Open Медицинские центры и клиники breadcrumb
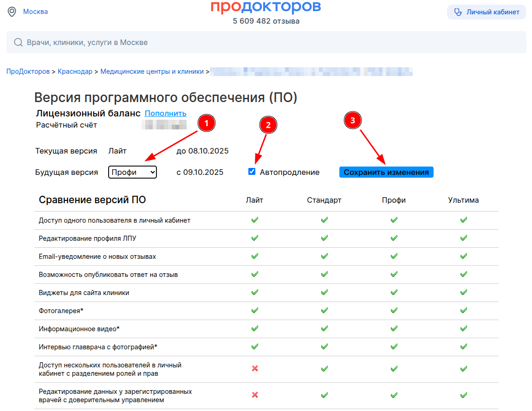 pos(152,71)
